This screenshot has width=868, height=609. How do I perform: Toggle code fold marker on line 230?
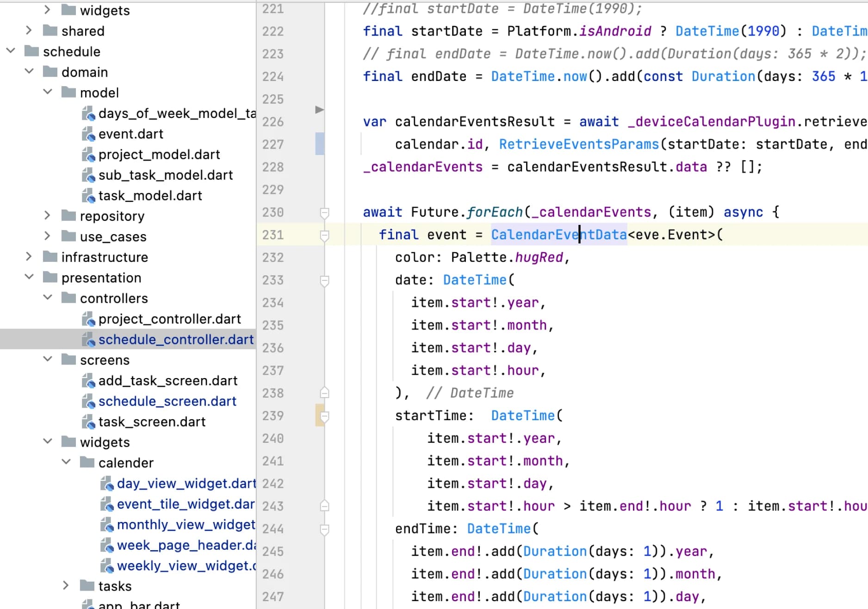coord(324,212)
